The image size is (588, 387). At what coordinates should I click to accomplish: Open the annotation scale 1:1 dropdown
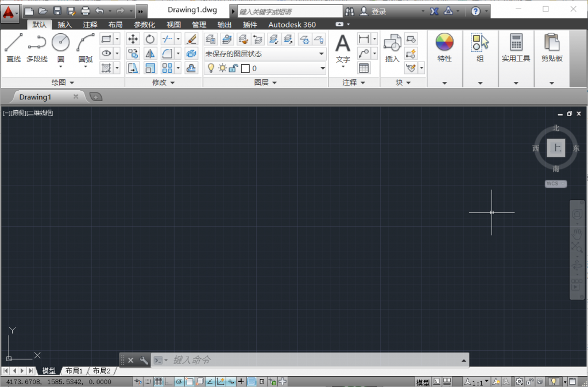pyautogui.click(x=477, y=382)
